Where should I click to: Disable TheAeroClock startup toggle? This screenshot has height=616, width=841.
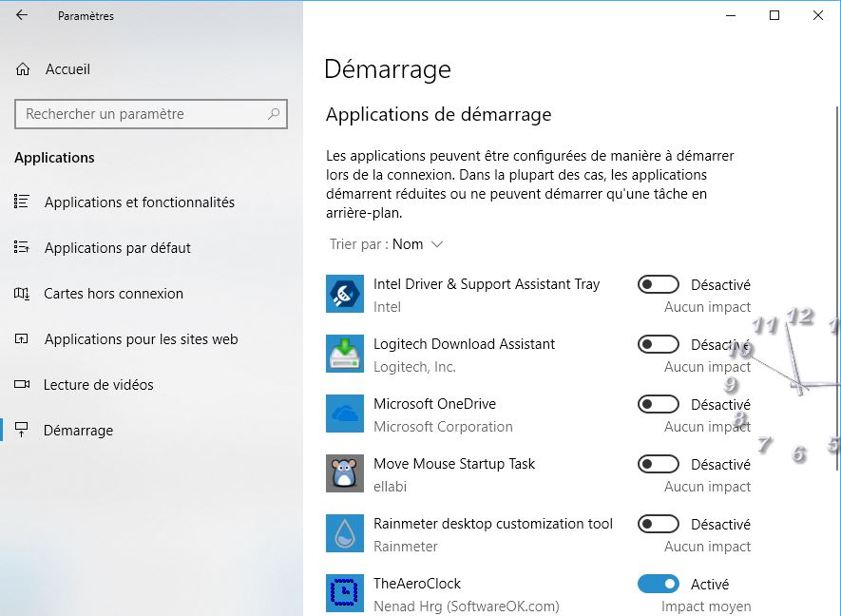point(659,584)
